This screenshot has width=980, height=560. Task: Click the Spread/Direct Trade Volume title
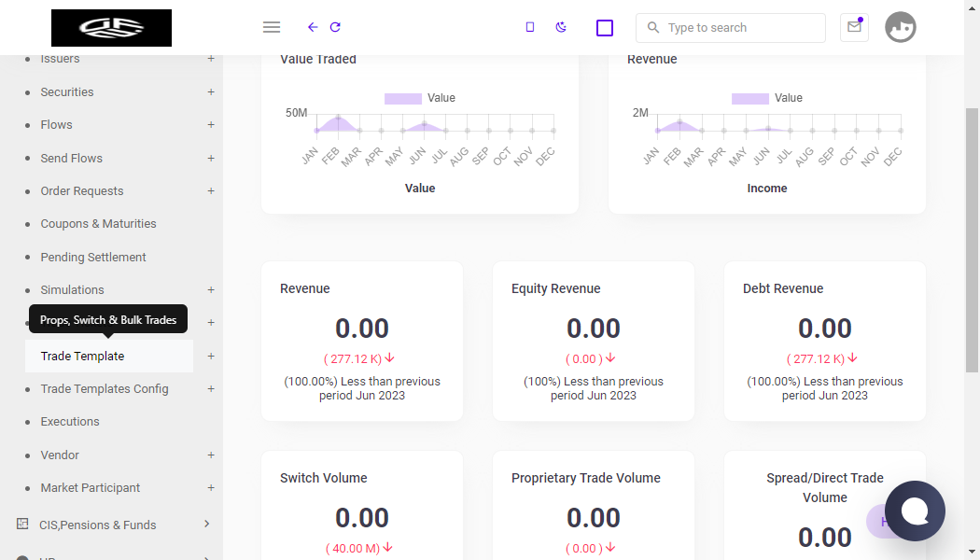tap(825, 487)
